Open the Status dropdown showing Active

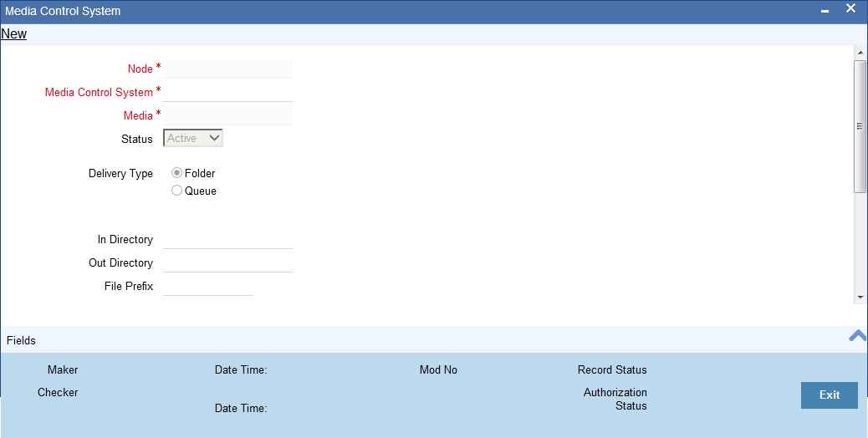(193, 138)
